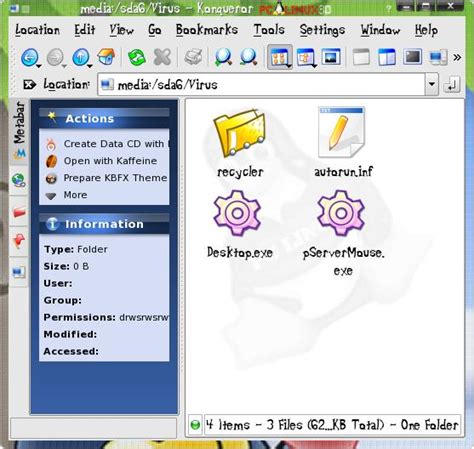The height and width of the screenshot is (449, 474).
Task: Open the location history dropdown arrow
Action: tap(432, 84)
